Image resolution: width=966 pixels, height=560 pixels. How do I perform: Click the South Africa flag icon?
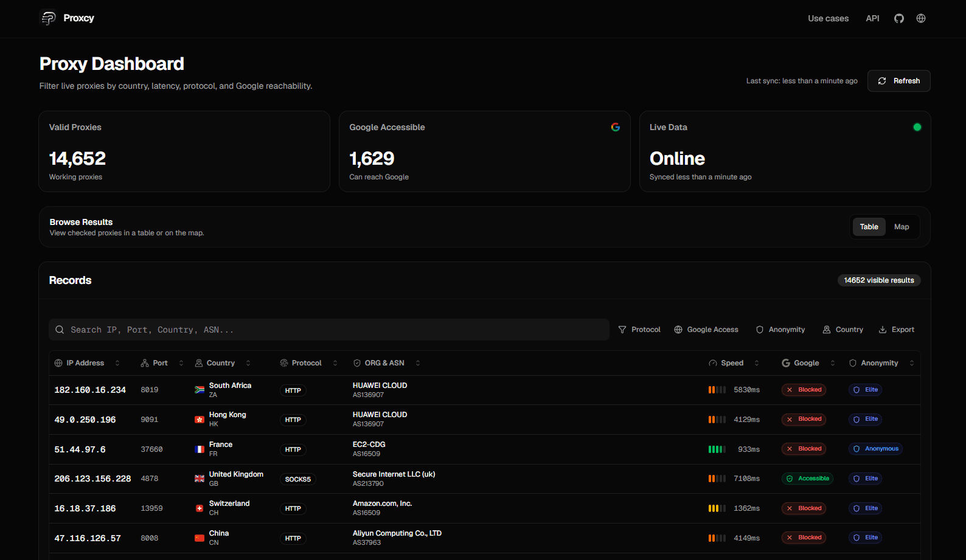pos(200,390)
